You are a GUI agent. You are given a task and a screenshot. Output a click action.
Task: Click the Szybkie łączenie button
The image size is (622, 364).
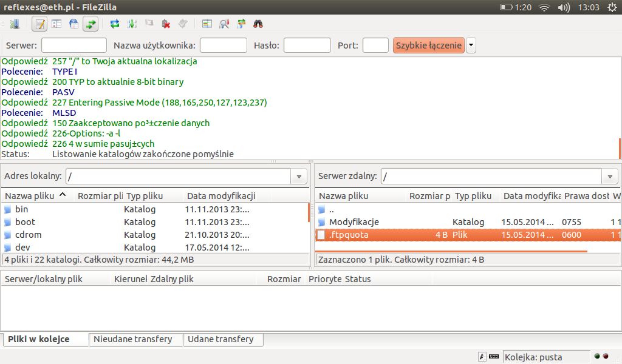[429, 45]
